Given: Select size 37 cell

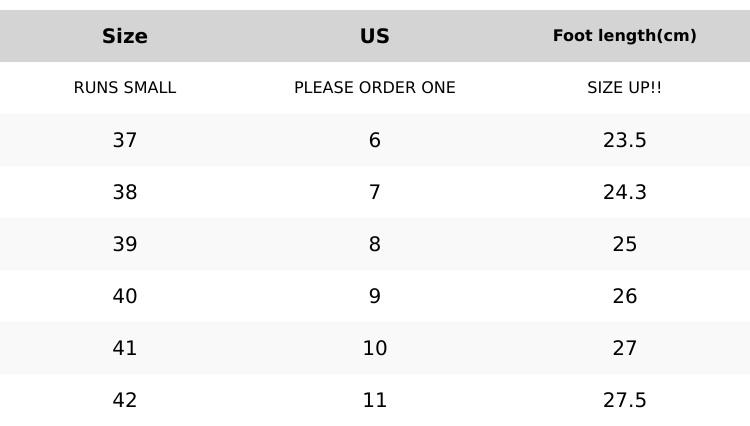Looking at the screenshot, I should [125, 140].
